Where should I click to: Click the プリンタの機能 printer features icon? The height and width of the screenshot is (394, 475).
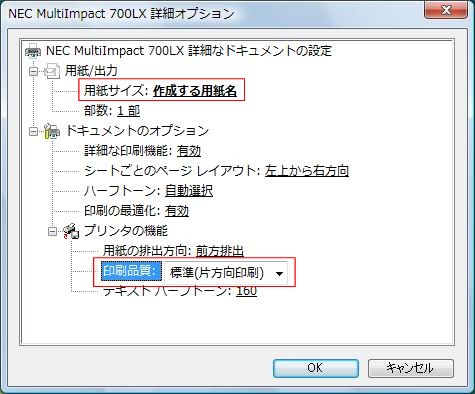point(71,231)
